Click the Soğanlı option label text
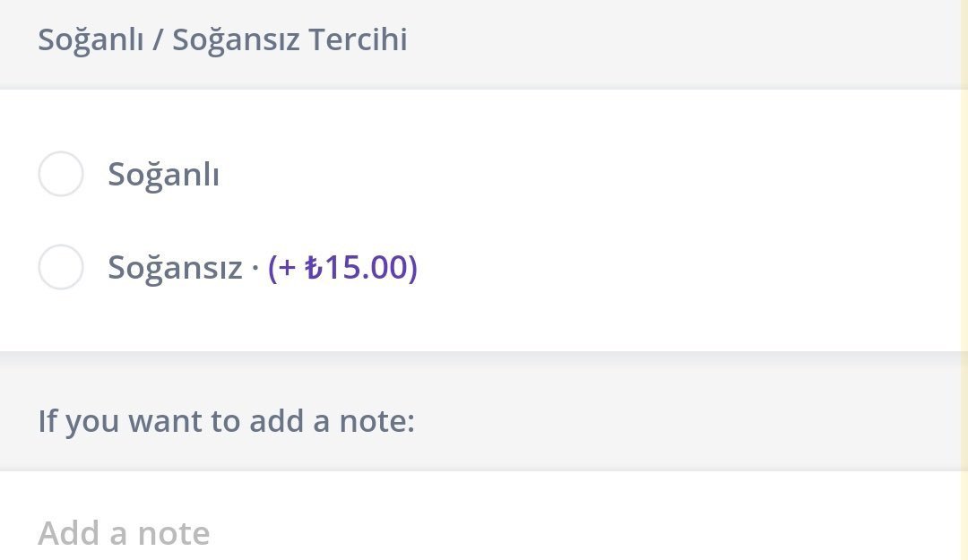Screen dimensions: 968x560 (x=163, y=174)
